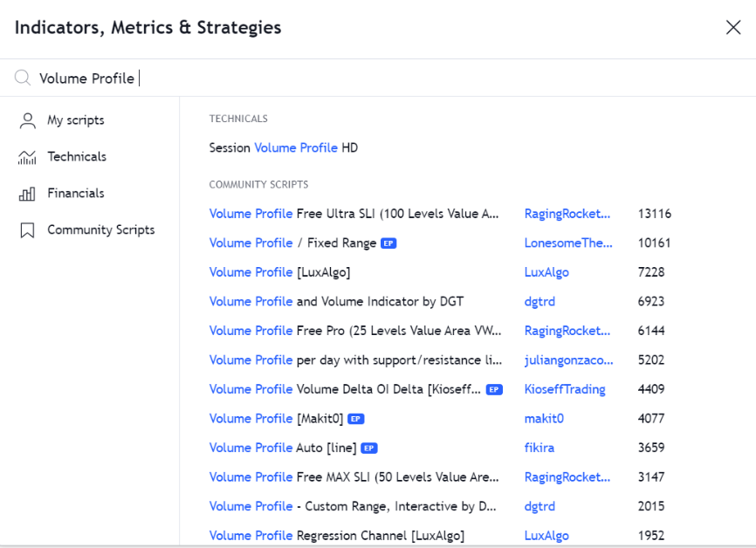
Task: Open makit0 author profile link
Action: [x=544, y=418]
